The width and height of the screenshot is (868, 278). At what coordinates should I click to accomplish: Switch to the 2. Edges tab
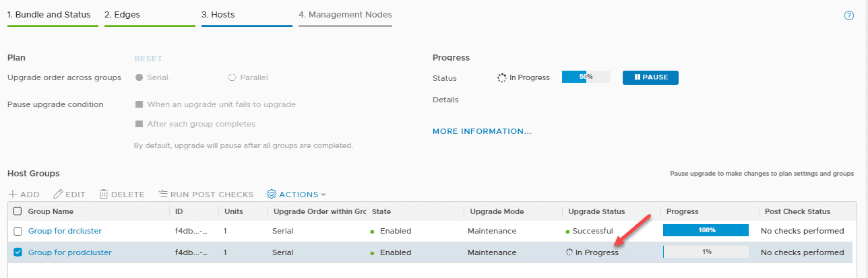123,14
